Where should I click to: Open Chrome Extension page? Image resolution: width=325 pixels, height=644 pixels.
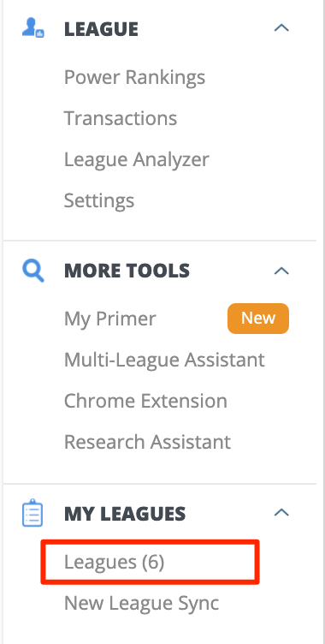click(145, 401)
